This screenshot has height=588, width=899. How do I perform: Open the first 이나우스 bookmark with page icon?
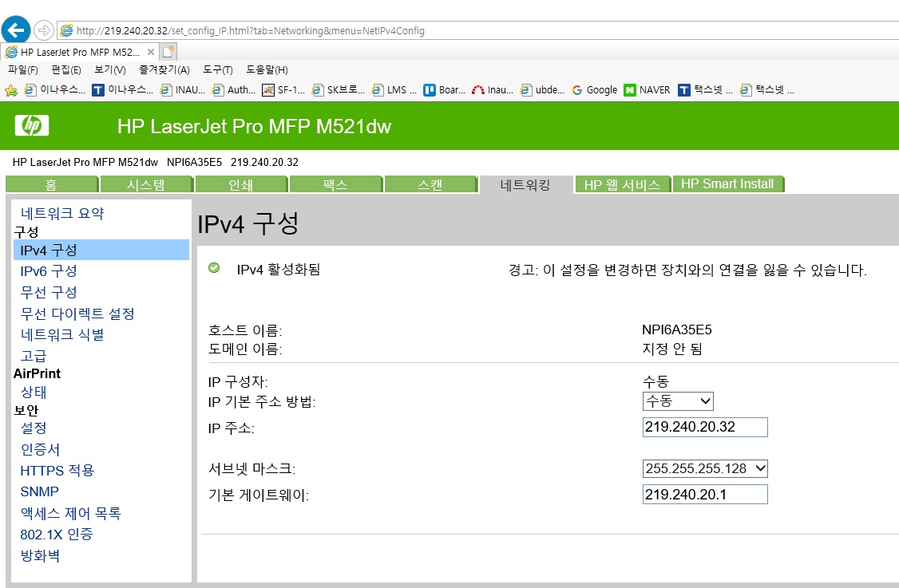pyautogui.click(x=55, y=90)
